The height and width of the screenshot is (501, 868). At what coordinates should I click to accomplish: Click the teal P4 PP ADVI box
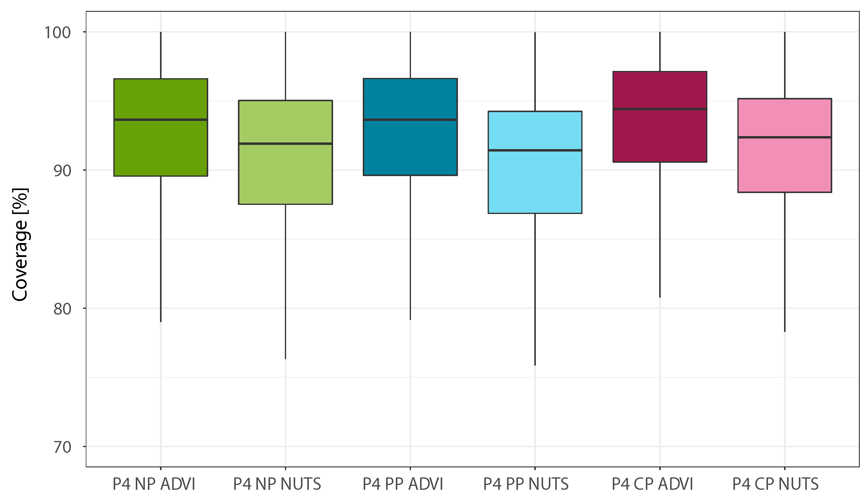pyautogui.click(x=410, y=148)
